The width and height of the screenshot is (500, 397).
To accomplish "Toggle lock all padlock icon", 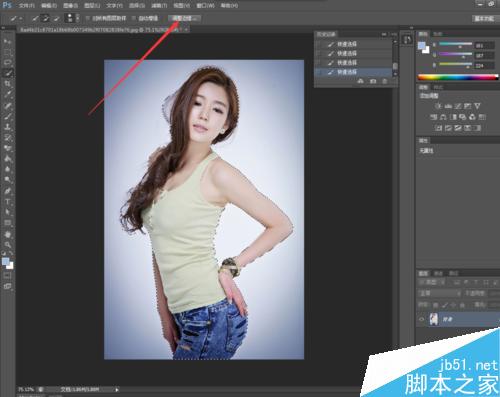I will click(462, 305).
